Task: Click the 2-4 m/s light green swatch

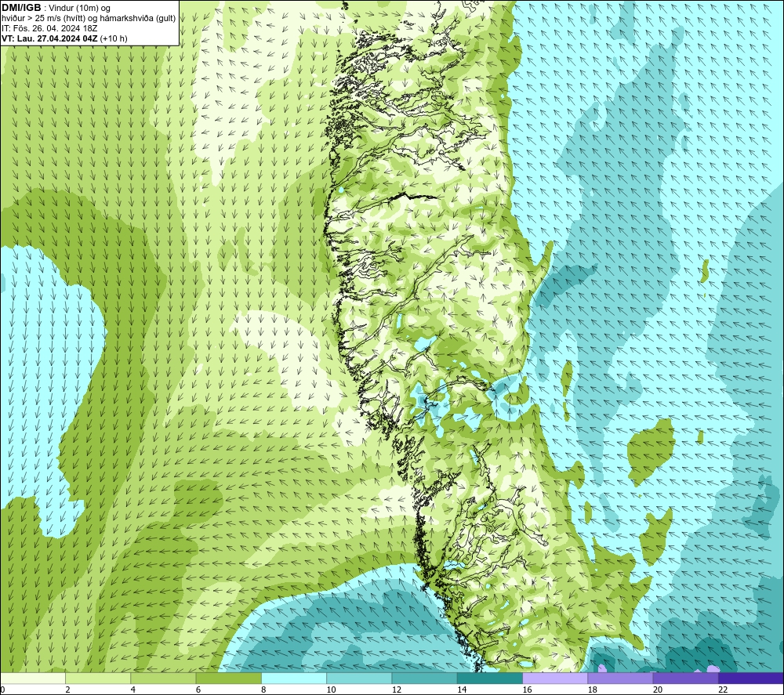Action: (98, 679)
